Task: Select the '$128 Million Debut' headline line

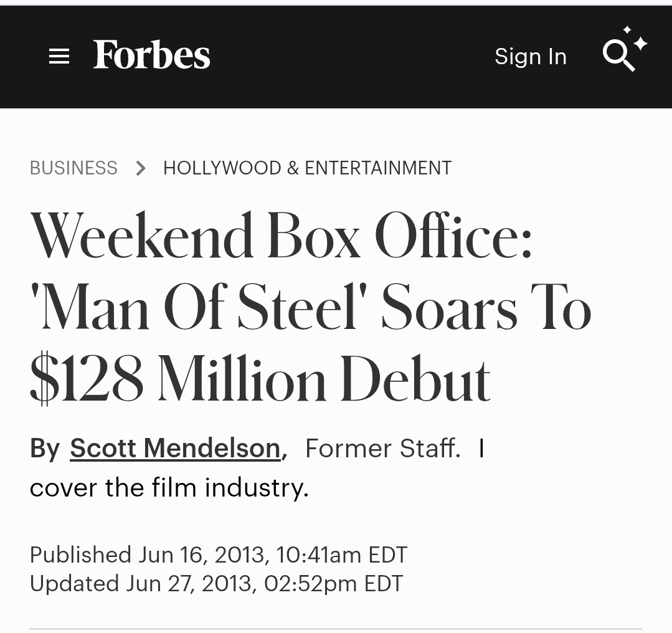Action: 260,379
